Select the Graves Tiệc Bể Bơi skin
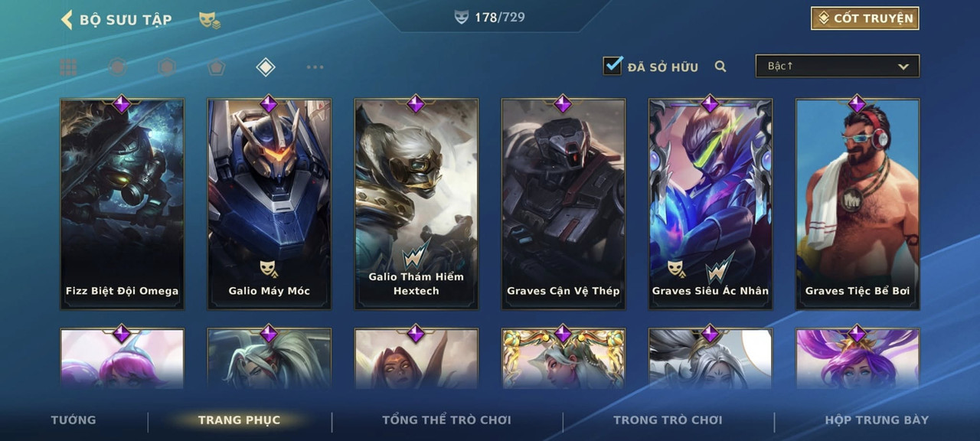980x441 pixels. (857, 204)
